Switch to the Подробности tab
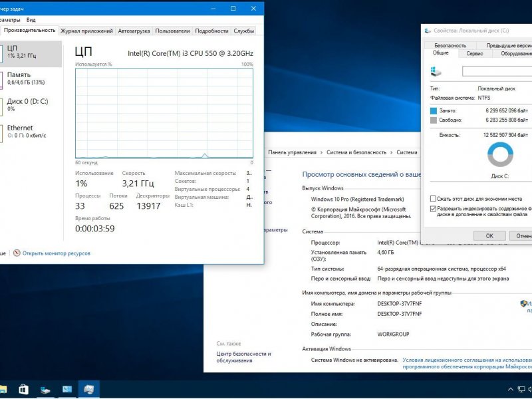 [211, 31]
